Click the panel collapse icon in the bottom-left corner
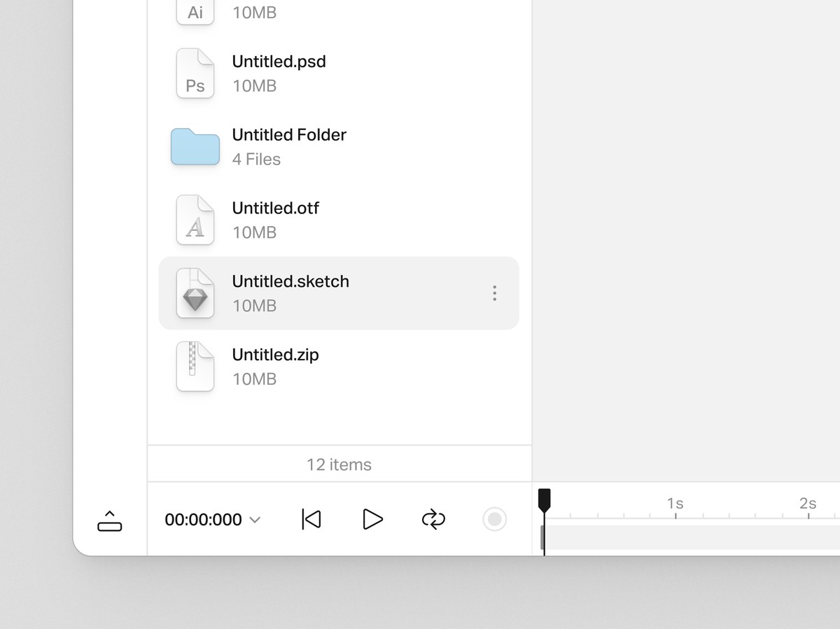The image size is (840, 629). (110, 521)
